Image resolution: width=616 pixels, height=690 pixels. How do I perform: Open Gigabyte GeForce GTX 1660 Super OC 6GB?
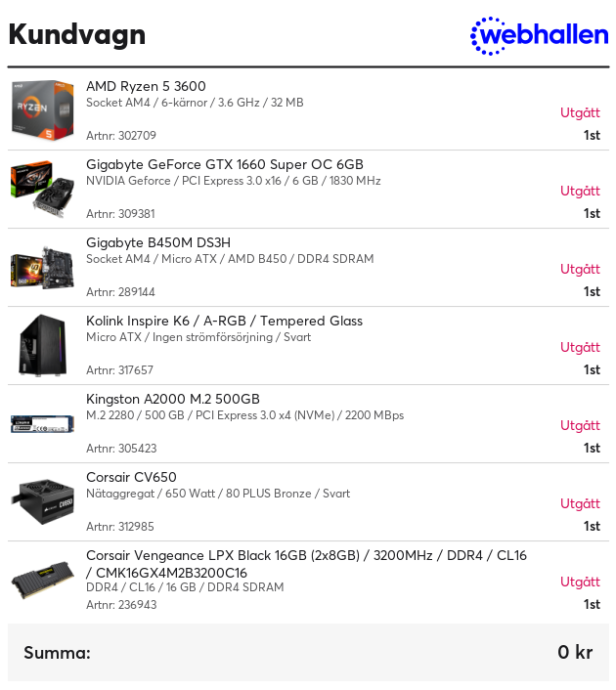(225, 164)
